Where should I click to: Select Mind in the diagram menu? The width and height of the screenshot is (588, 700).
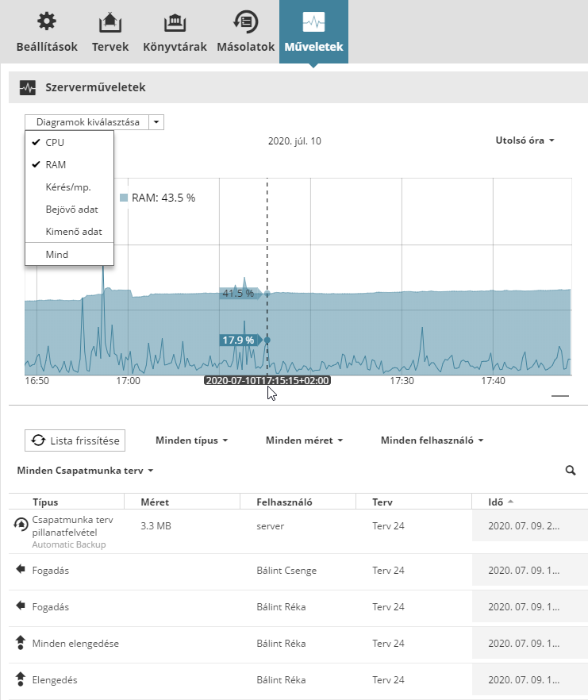(x=57, y=255)
